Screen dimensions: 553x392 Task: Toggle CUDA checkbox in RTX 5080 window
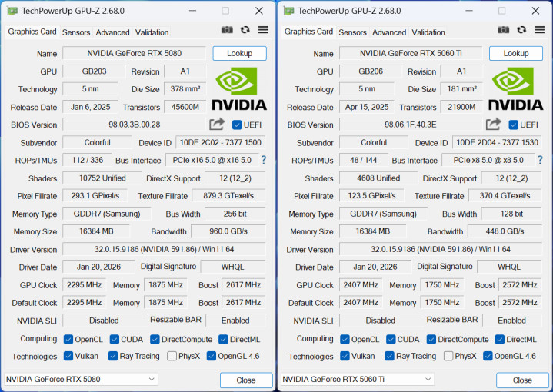pos(115,340)
